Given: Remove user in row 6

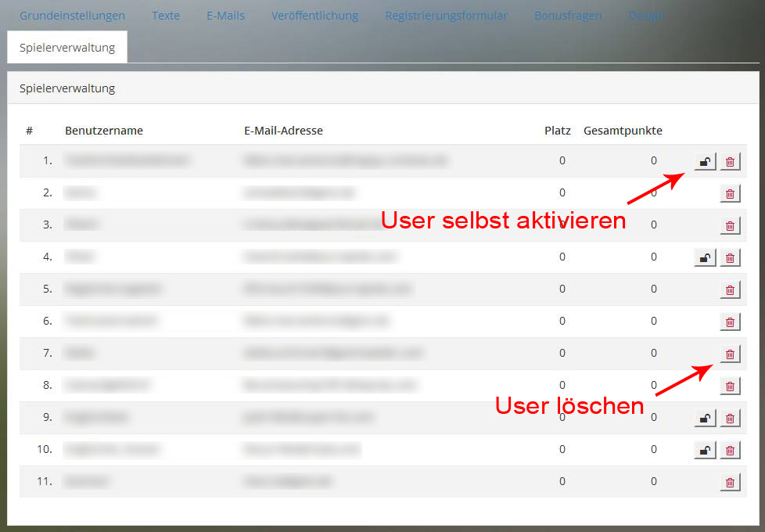Looking at the screenshot, I should coord(730,322).
